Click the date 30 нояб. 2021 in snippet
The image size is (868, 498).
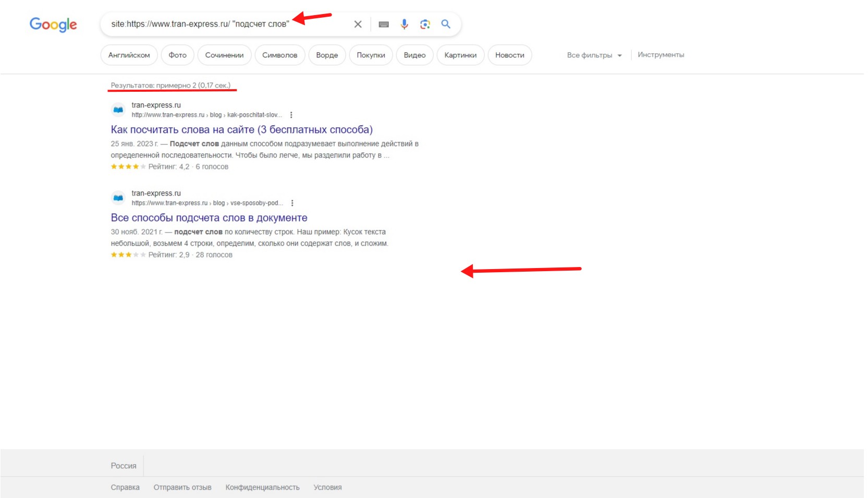(x=137, y=232)
